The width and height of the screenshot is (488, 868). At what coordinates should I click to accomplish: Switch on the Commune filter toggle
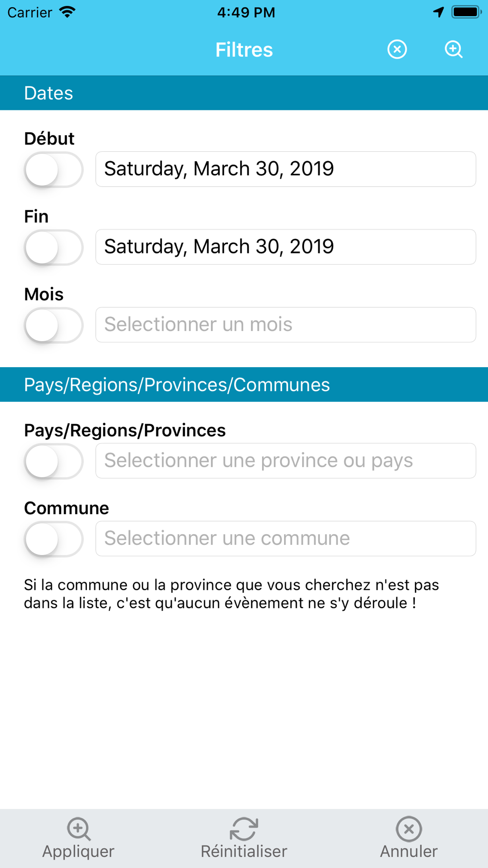tap(54, 538)
